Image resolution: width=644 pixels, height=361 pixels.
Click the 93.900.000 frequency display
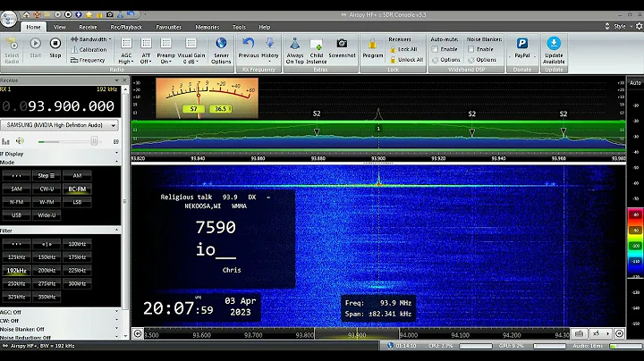[58, 106]
